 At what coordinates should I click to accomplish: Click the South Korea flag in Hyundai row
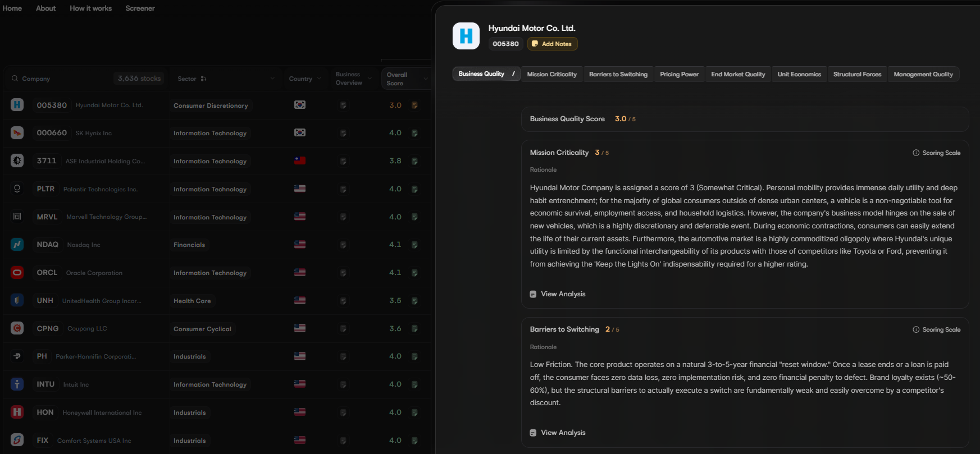[300, 105]
